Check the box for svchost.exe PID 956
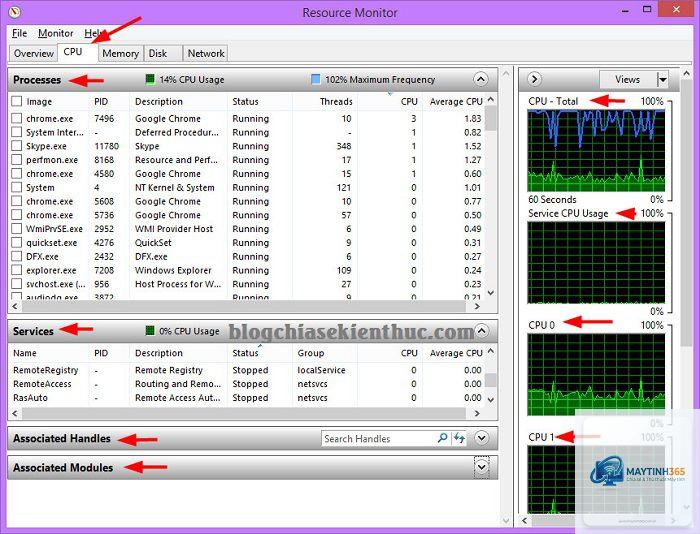This screenshot has height=534, width=700. point(17,284)
